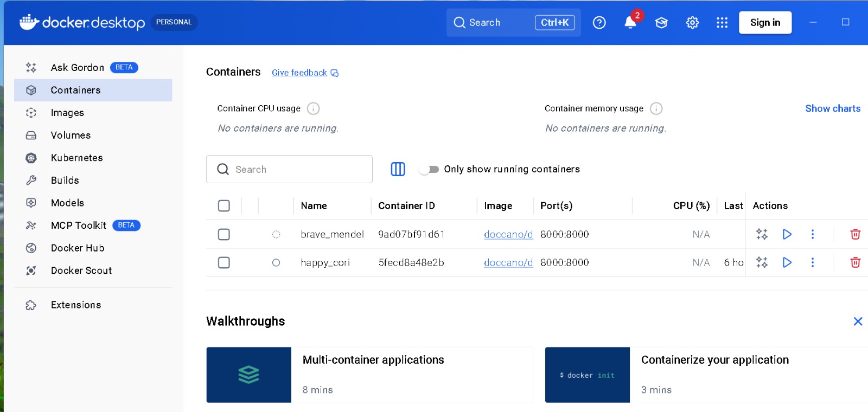Ask Gordon about happy_cori container

pyautogui.click(x=762, y=262)
